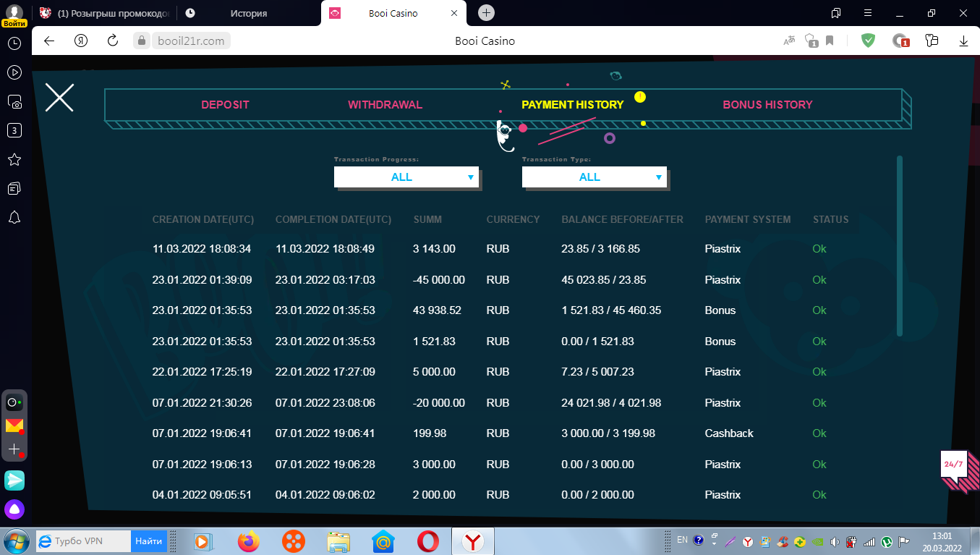Open the page translation icon
Viewport: 980px width, 555px height.
790,41
